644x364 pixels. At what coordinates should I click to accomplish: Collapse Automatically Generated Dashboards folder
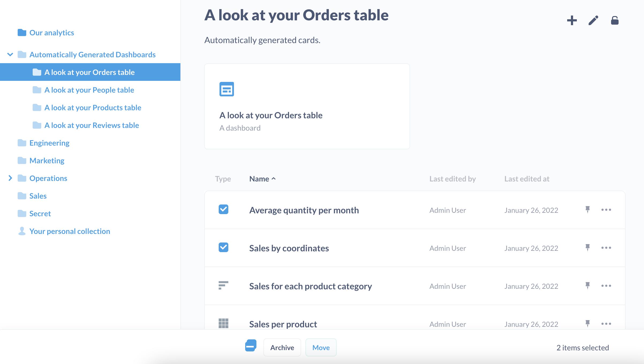10,55
